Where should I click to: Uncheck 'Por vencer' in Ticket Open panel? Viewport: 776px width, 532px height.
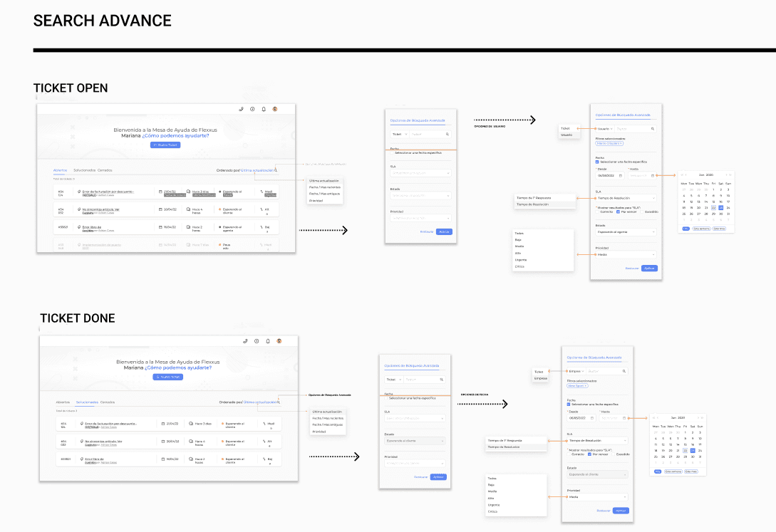click(x=618, y=212)
